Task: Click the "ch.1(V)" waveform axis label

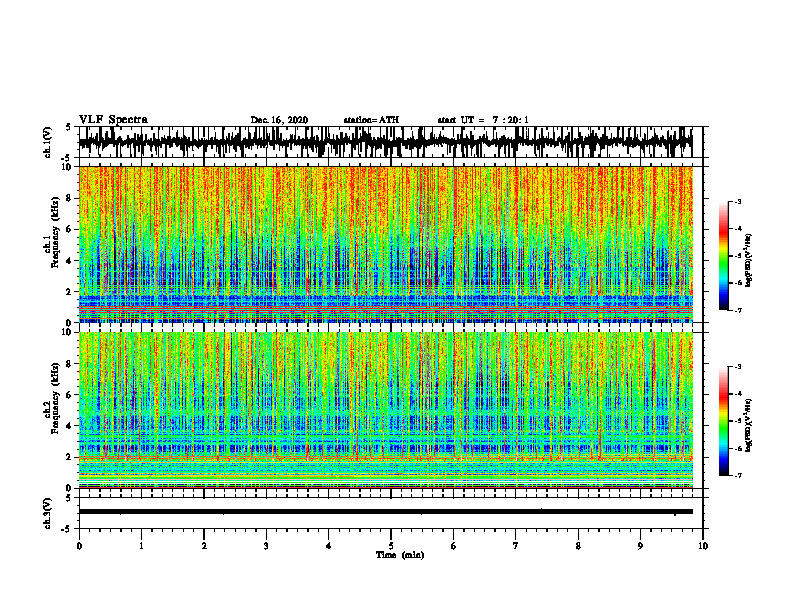Action: (x=48, y=142)
